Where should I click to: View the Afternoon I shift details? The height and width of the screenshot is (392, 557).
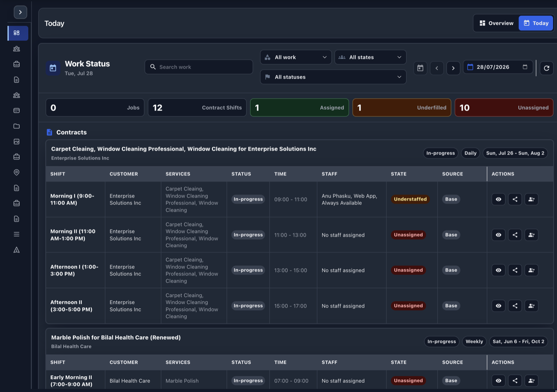499,270
